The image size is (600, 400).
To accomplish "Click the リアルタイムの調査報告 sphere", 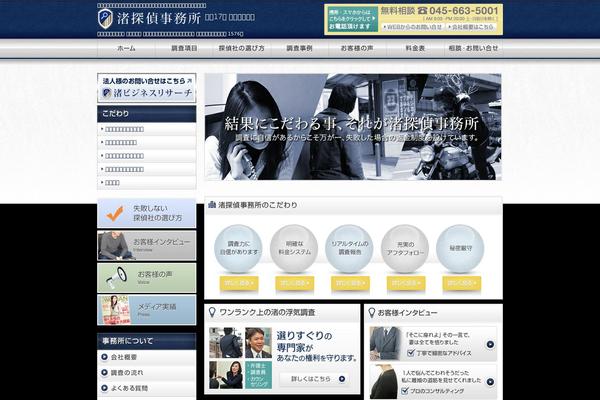I will coord(349,248).
